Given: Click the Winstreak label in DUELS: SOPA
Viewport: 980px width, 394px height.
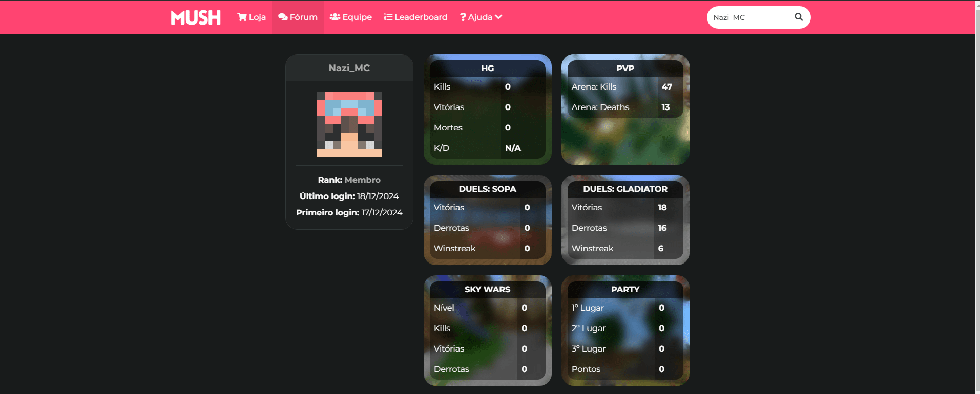Looking at the screenshot, I should pos(455,248).
